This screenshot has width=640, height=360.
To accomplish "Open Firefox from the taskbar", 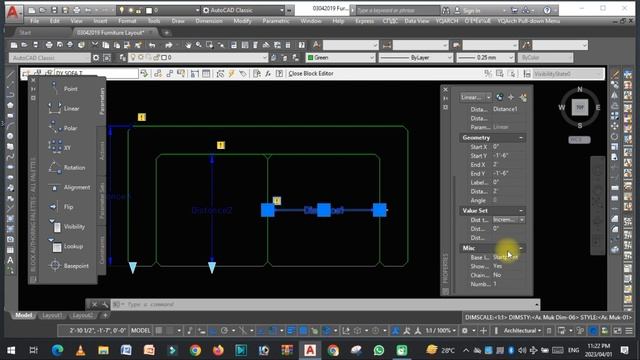I will click(218, 350).
